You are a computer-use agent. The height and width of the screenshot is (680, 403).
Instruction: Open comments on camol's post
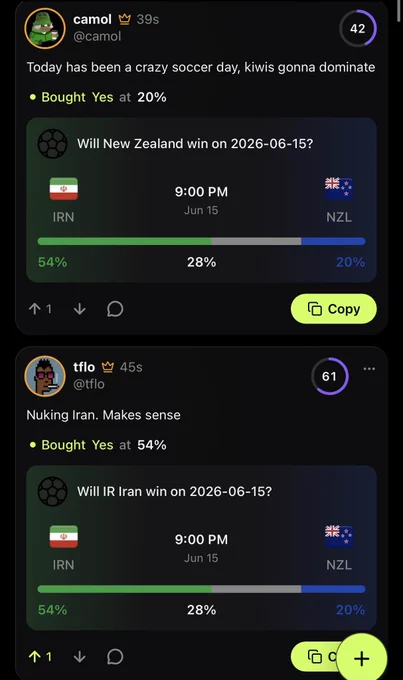coord(115,309)
